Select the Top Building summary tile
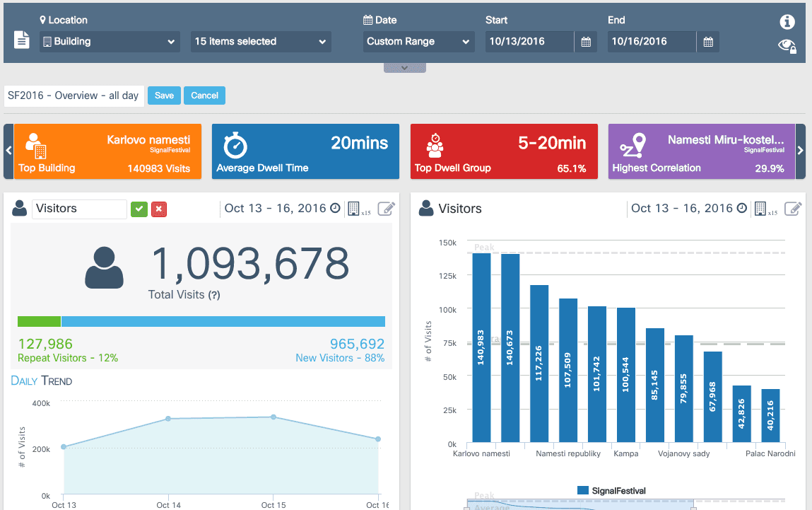This screenshot has height=510, width=812. tap(107, 151)
